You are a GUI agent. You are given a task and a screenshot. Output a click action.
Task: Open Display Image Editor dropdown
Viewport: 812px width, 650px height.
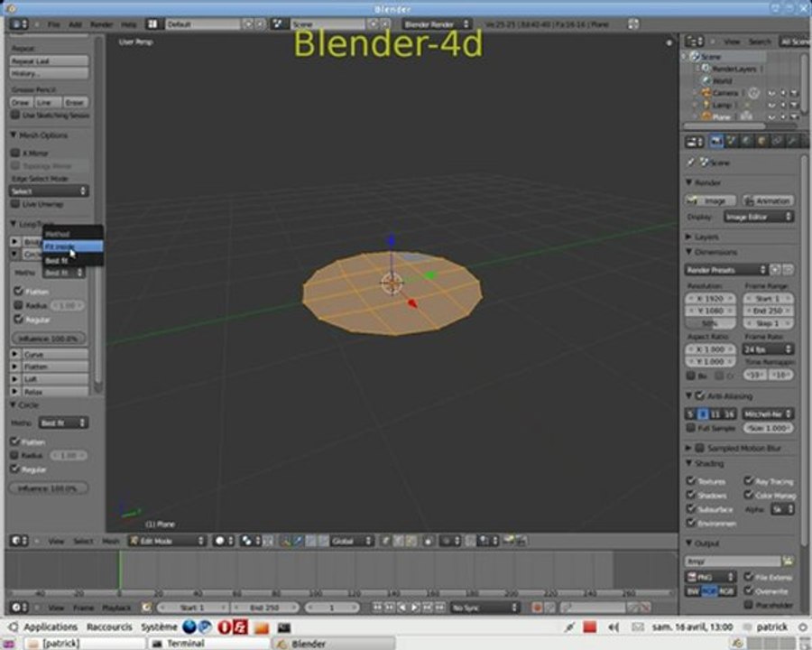click(x=759, y=217)
